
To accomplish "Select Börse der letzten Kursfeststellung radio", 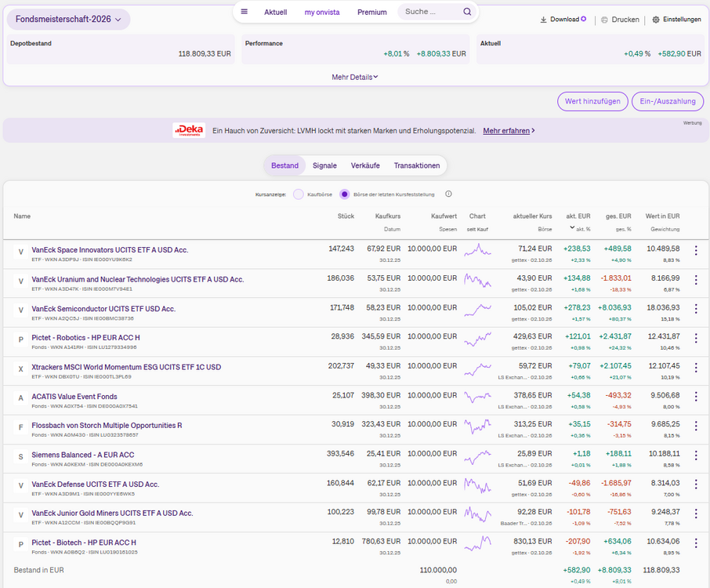I will coord(345,194).
